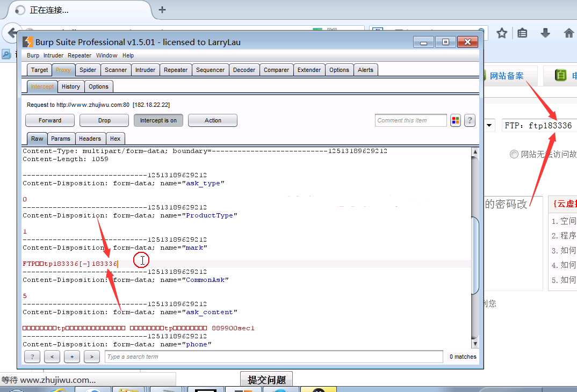The height and width of the screenshot is (392, 577).
Task: View request in Params tab
Action: tap(61, 139)
